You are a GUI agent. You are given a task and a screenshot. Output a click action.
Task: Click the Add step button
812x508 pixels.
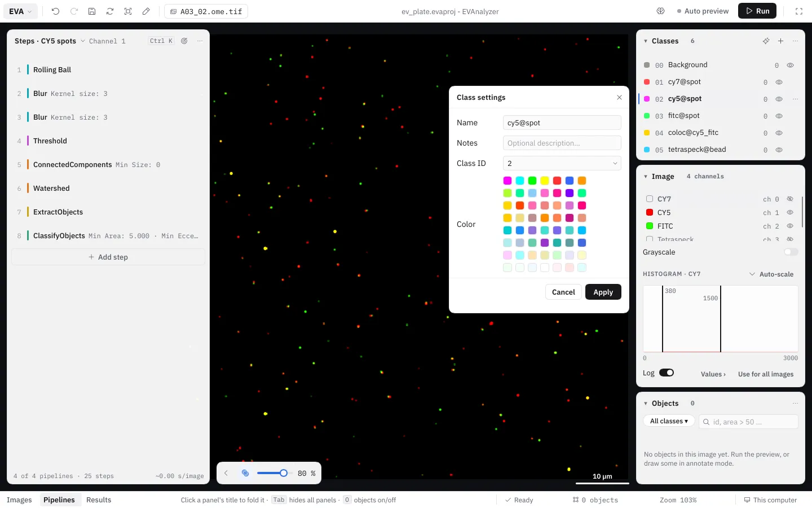108,257
